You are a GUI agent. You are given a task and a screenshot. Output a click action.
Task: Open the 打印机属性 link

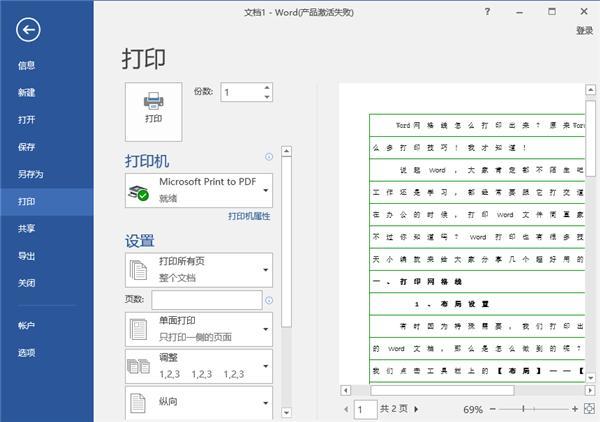tap(249, 216)
